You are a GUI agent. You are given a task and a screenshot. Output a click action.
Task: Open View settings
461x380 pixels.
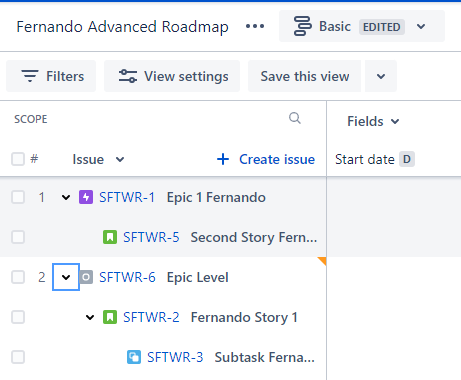172,76
